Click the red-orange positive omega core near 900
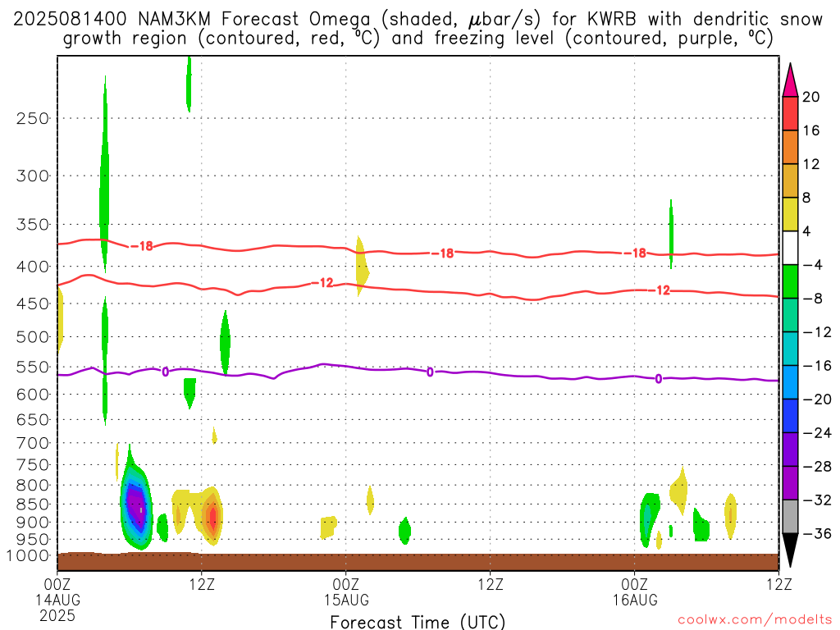The image size is (840, 630). coord(213,517)
